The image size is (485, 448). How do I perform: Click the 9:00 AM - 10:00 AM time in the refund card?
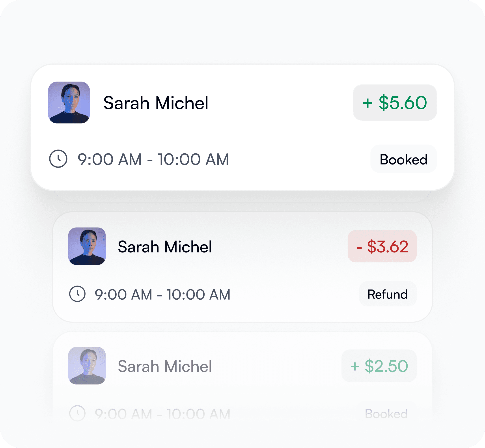point(162,294)
